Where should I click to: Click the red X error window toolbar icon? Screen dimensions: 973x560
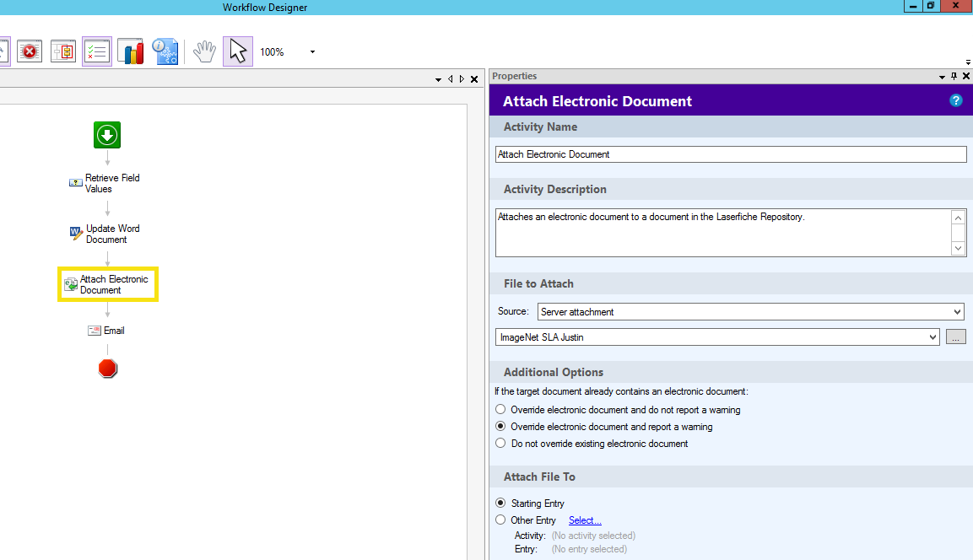point(30,51)
